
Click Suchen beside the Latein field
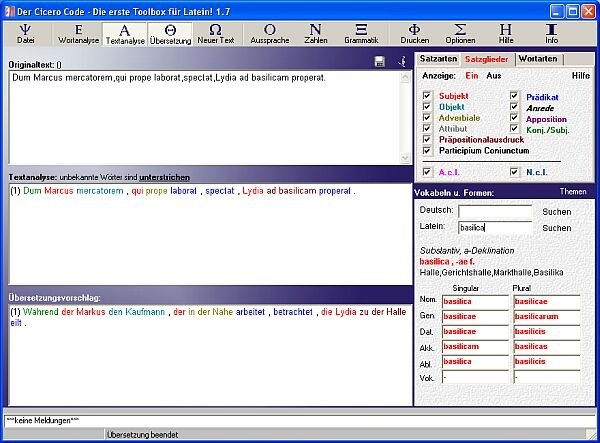pos(557,228)
